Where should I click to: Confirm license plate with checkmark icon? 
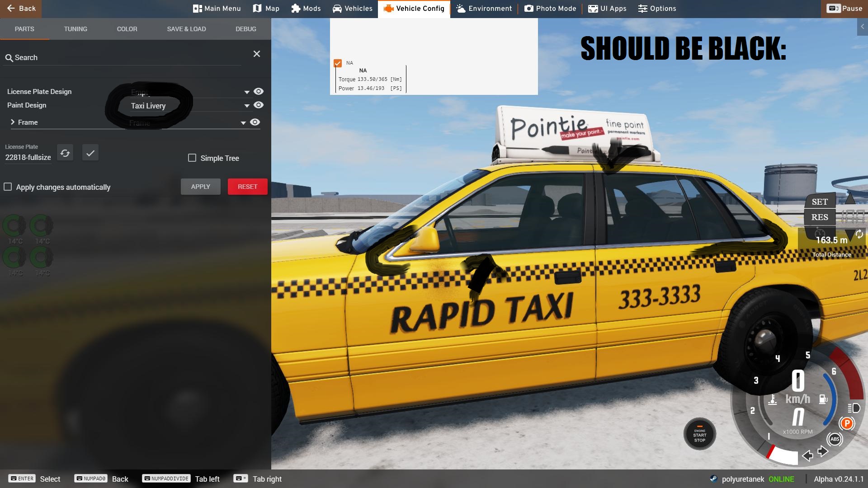pos(90,153)
